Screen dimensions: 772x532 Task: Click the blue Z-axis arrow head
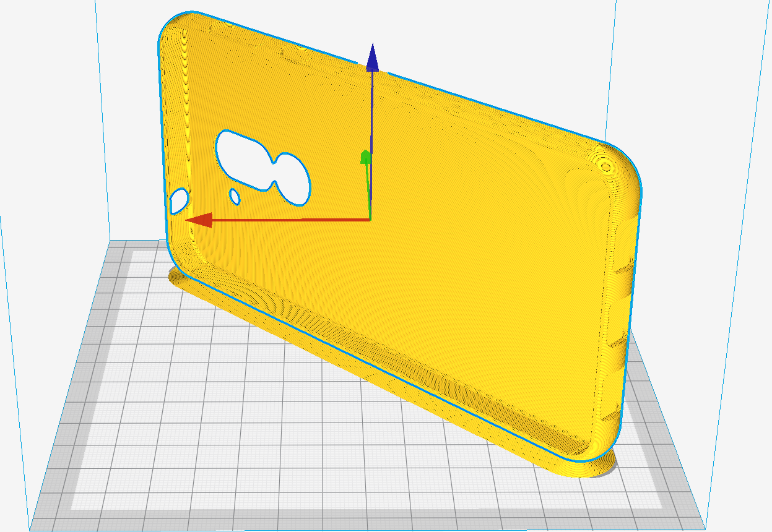click(372, 59)
